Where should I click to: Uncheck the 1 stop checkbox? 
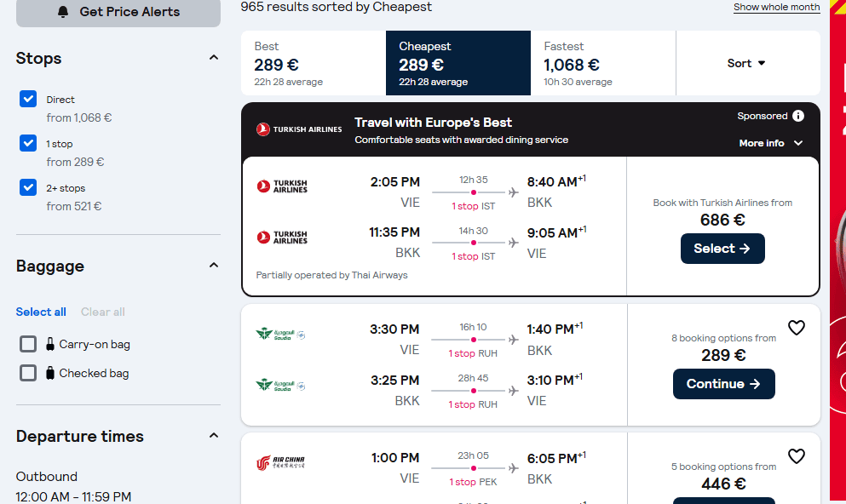(28, 144)
